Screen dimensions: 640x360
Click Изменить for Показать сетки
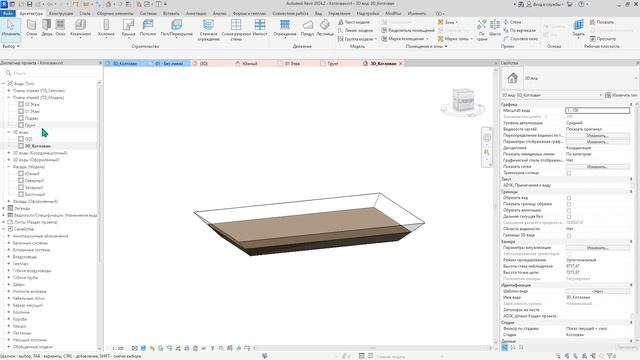[598, 167]
